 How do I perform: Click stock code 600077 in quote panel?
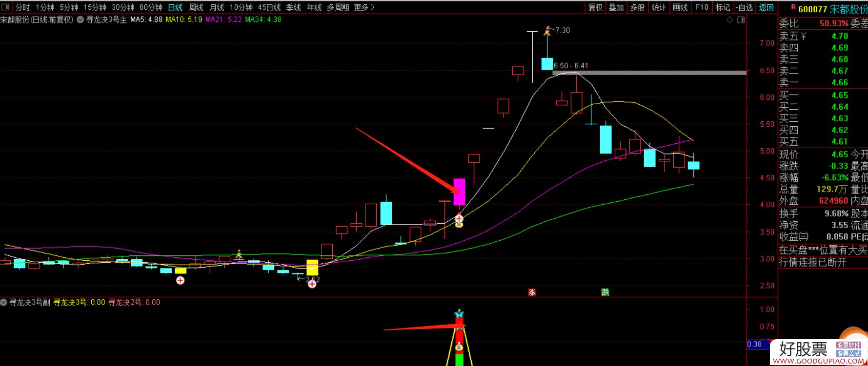pyautogui.click(x=812, y=9)
